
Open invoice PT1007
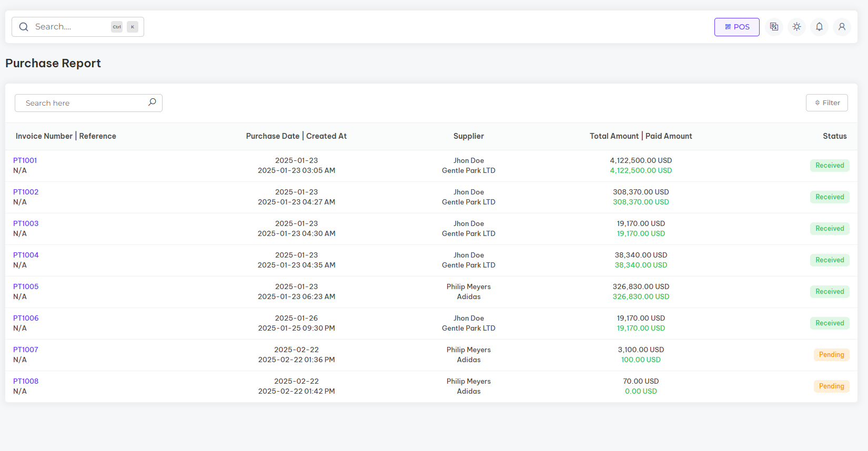tap(26, 350)
